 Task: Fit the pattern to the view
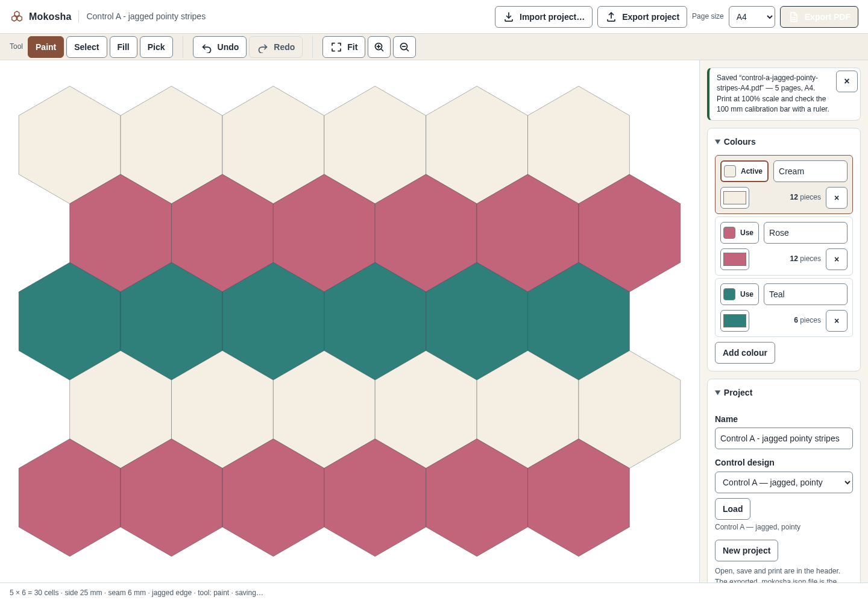(x=344, y=47)
